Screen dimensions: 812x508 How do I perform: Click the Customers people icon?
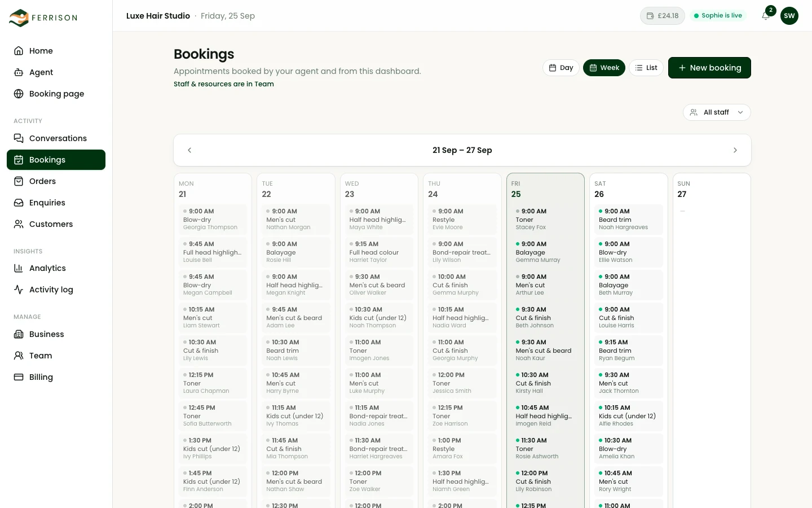pyautogui.click(x=19, y=224)
